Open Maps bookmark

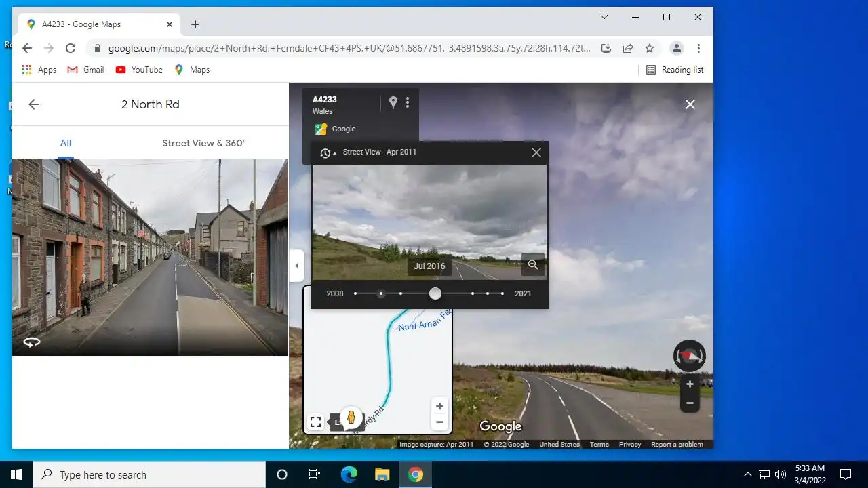click(192, 70)
